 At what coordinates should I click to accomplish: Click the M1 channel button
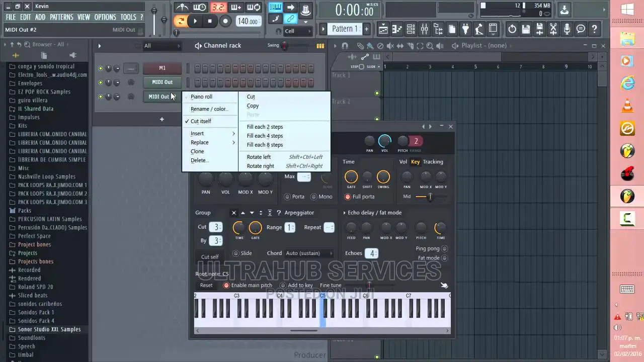[162, 68]
